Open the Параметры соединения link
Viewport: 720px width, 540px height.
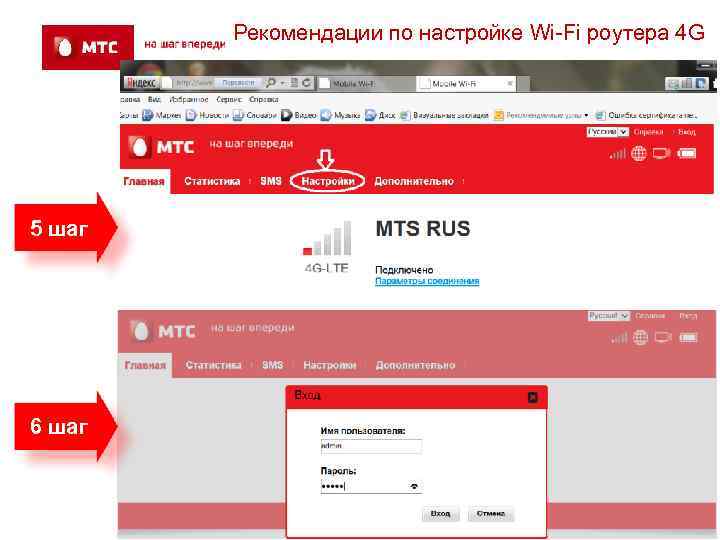[x=427, y=281]
